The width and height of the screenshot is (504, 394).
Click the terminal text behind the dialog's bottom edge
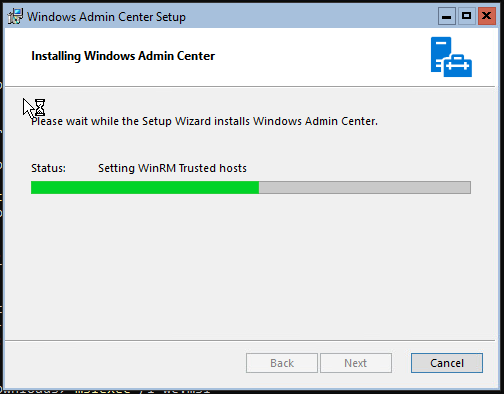click(107, 391)
